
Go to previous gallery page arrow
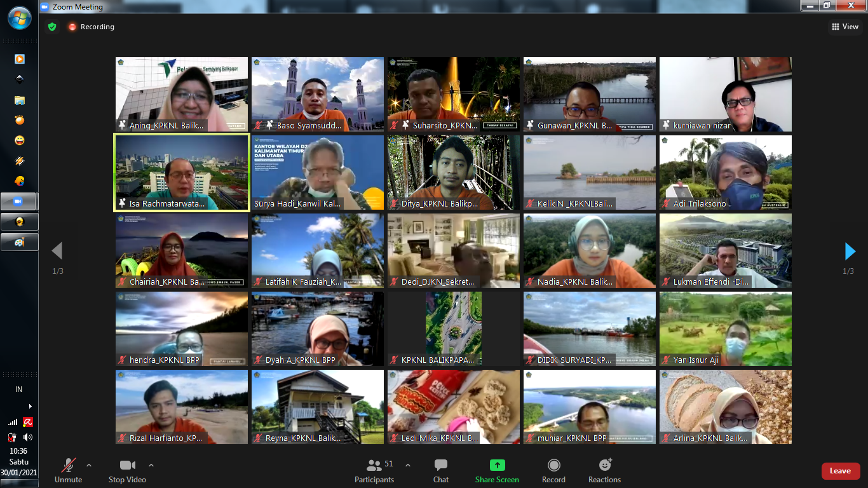57,251
